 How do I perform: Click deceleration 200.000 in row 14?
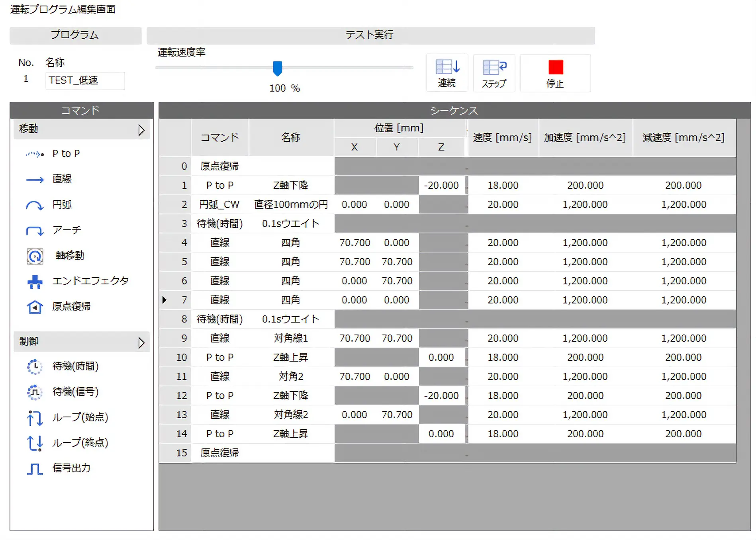pyautogui.click(x=684, y=434)
